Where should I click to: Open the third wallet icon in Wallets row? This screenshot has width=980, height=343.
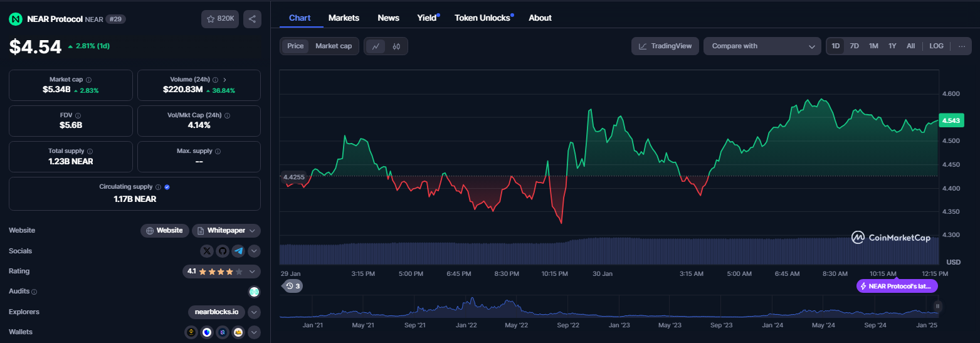(223, 332)
